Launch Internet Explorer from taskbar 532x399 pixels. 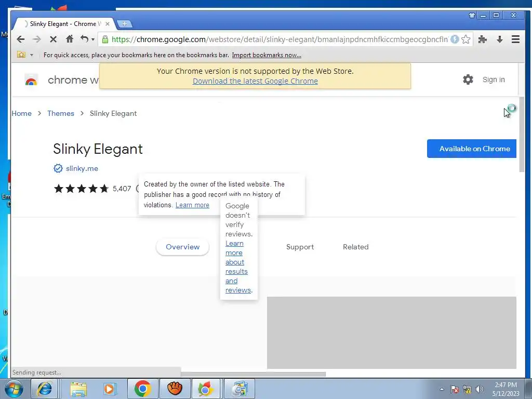click(x=45, y=389)
